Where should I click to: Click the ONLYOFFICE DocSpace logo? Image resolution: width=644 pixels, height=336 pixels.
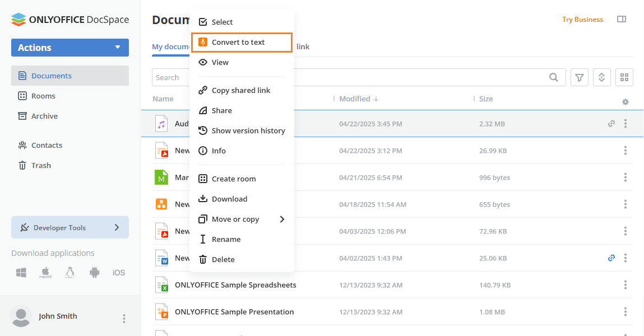coord(70,20)
